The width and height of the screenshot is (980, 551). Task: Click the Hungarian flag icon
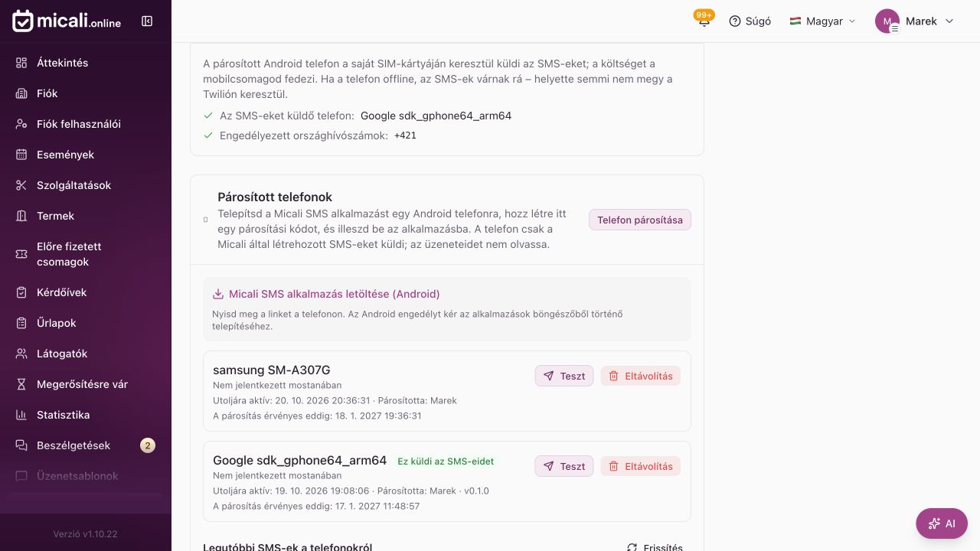pyautogui.click(x=795, y=21)
